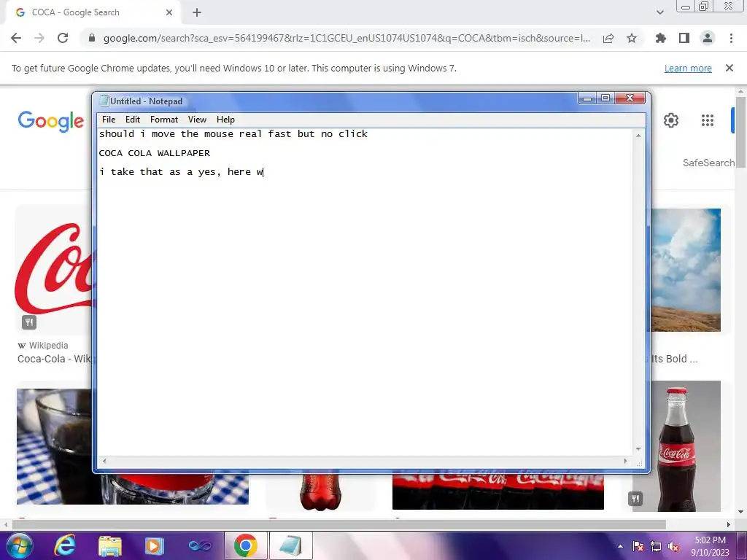Open Windows Explorer folder from taskbar
Image resolution: width=747 pixels, height=560 pixels.
(x=110, y=545)
